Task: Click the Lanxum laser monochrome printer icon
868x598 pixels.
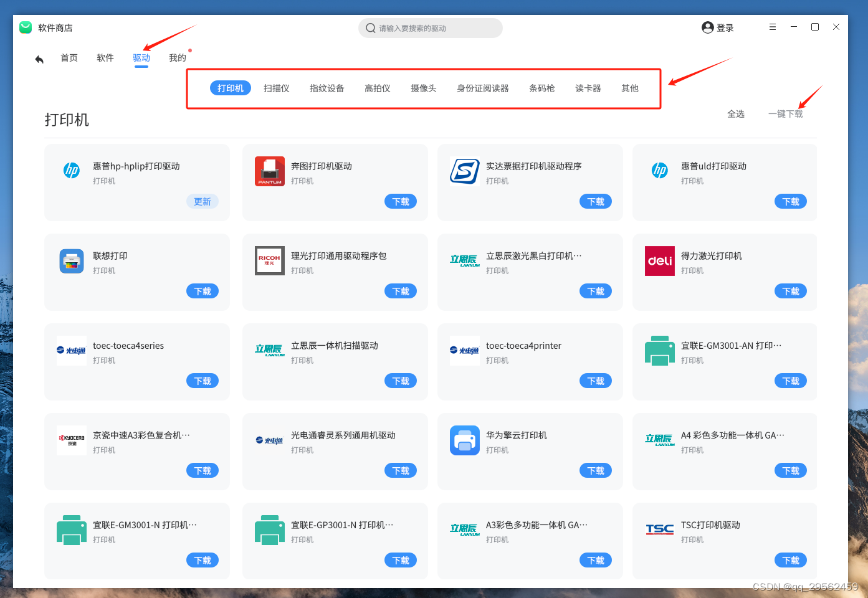Action: click(x=465, y=261)
